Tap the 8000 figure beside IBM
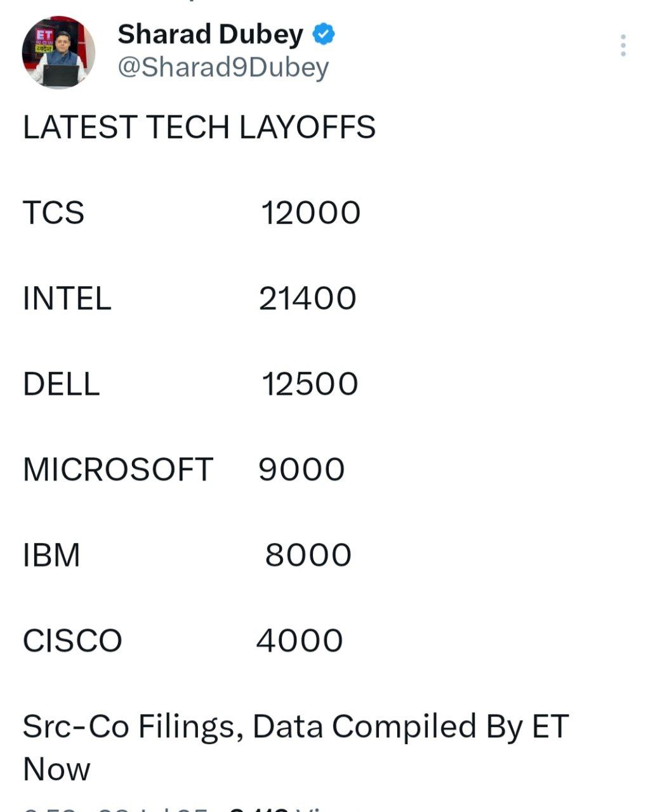The width and height of the screenshot is (660, 812). 308,555
